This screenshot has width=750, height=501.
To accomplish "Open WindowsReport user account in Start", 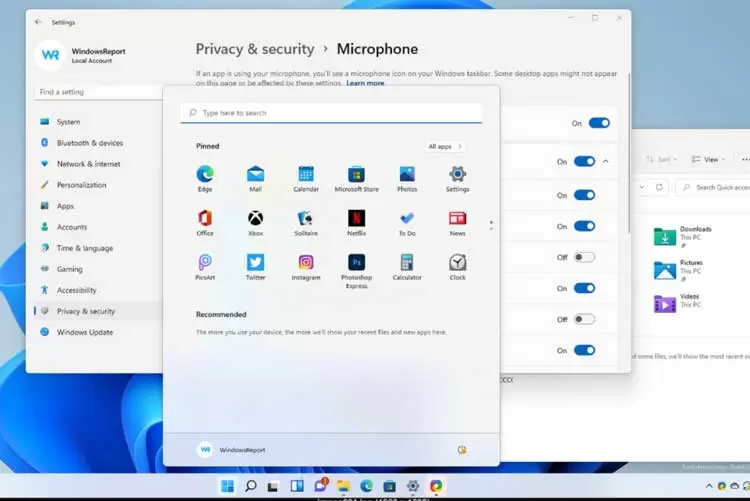I will (x=232, y=450).
